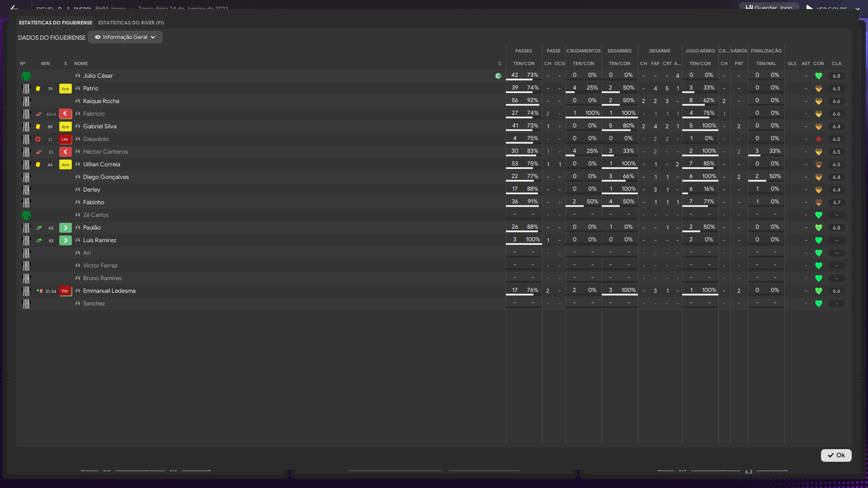
Task: Open player Gabriel Silva
Action: (99, 127)
